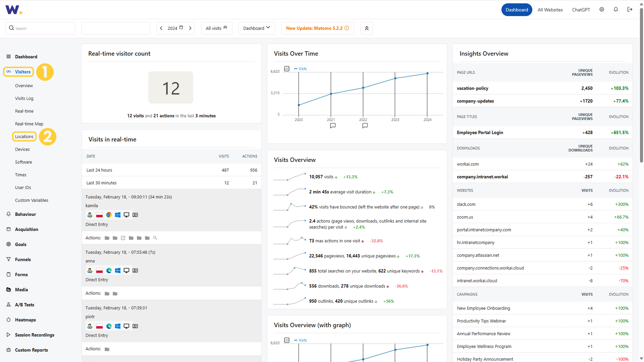644x362 pixels.
Task: Open the Real-time submenu item
Action: (x=24, y=111)
